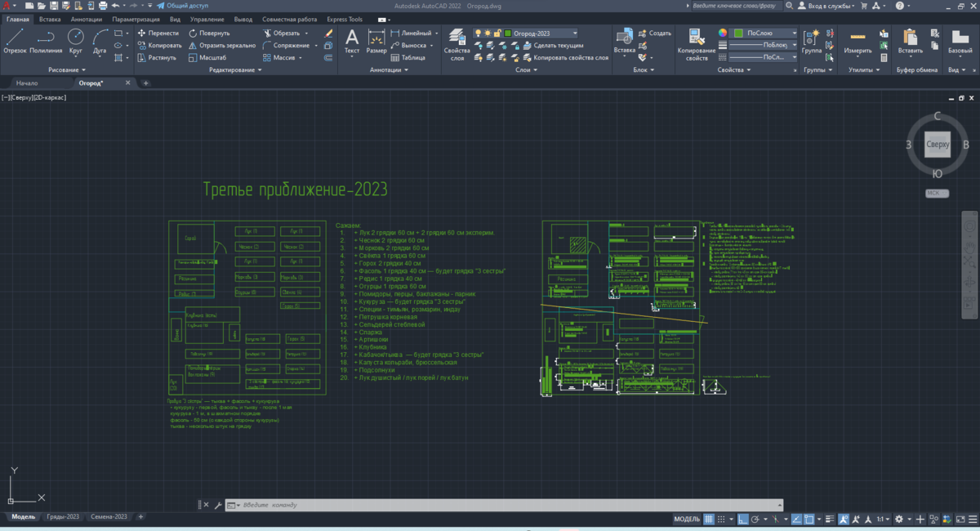Select the Текст annotation tool
The image size is (980, 531).
(x=352, y=42)
